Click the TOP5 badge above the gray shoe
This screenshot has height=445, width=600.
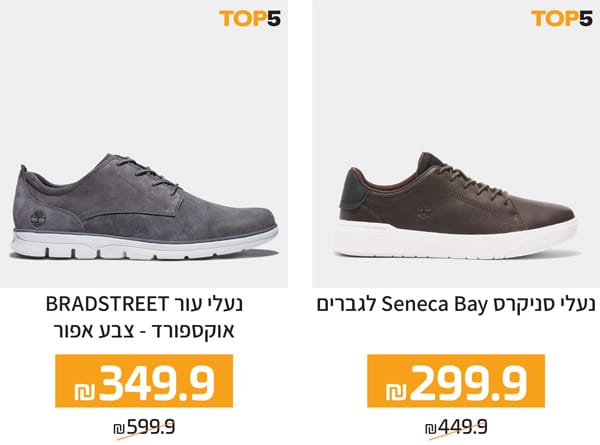(254, 18)
